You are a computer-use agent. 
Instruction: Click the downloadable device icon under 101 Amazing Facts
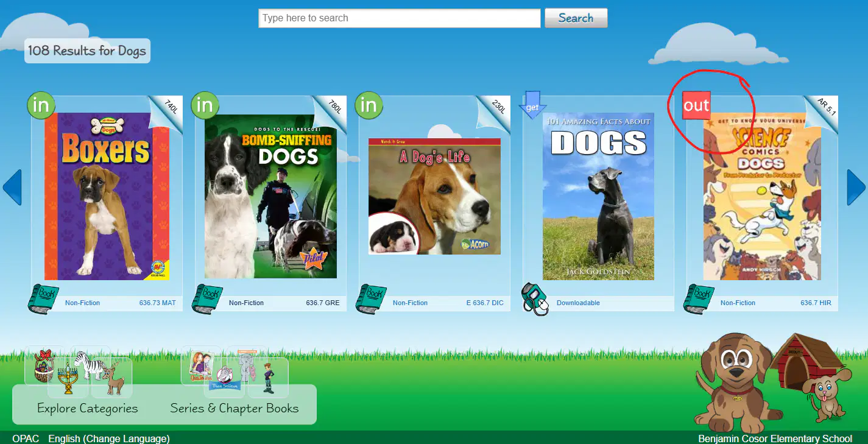[535, 299]
